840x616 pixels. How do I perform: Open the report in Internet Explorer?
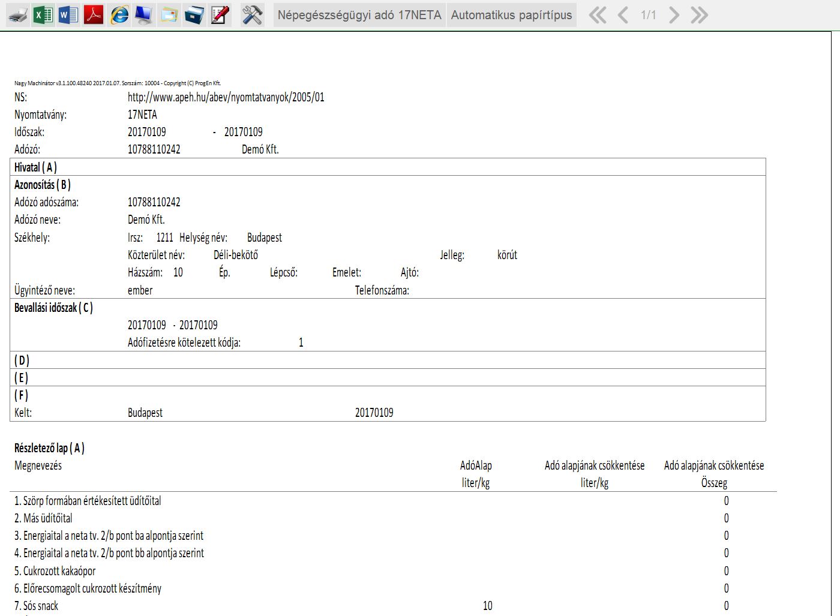coord(119,15)
